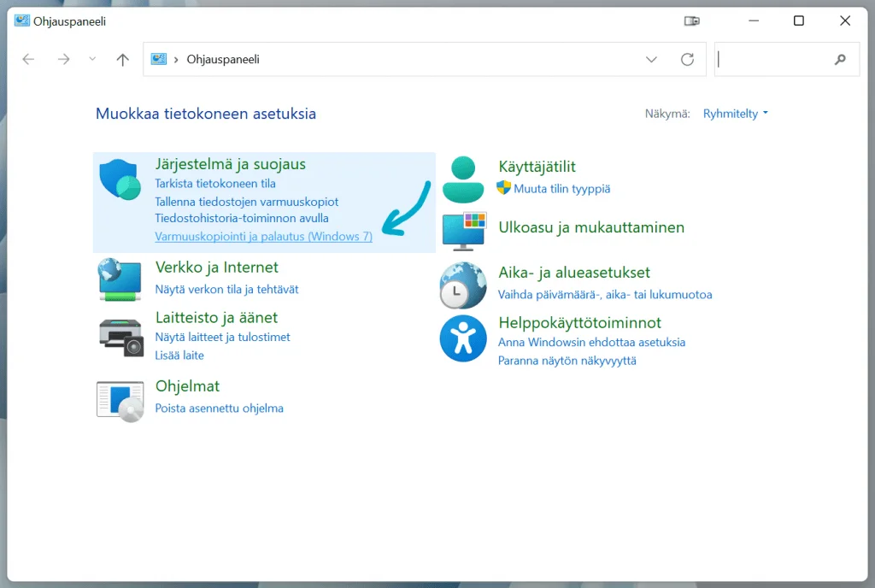Maximize the Ohjauspaneeli window

tap(799, 21)
